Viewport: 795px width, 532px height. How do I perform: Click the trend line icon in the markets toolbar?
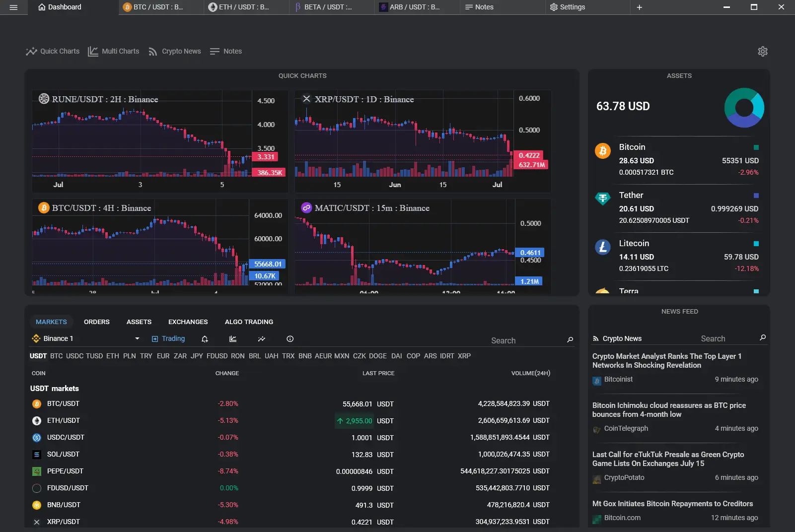[x=262, y=339]
